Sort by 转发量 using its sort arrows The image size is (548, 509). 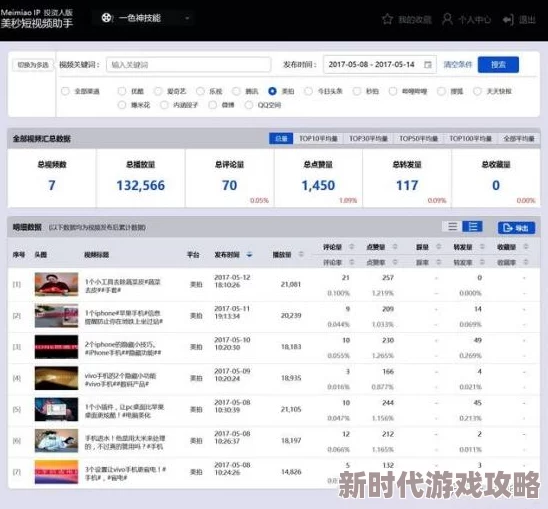[x=482, y=247]
